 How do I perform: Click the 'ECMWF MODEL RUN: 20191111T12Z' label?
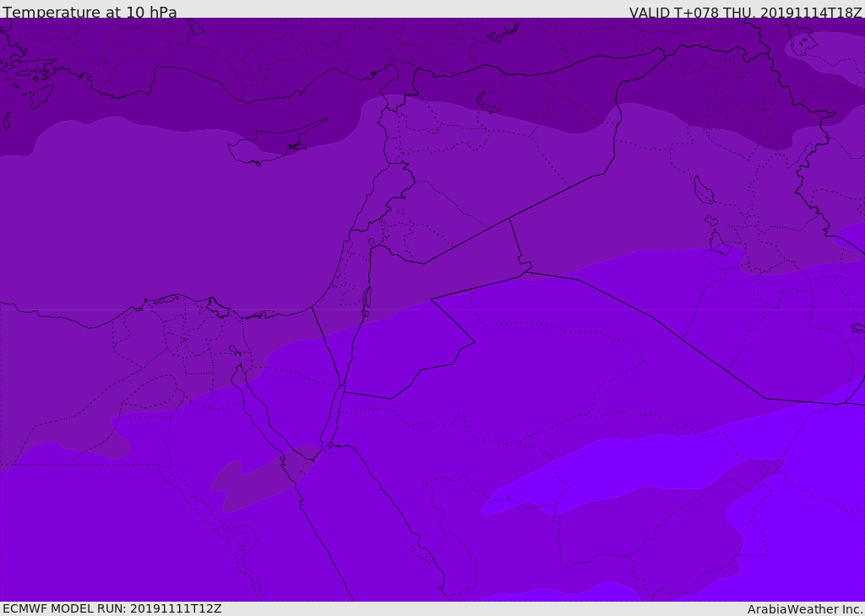tap(112, 608)
